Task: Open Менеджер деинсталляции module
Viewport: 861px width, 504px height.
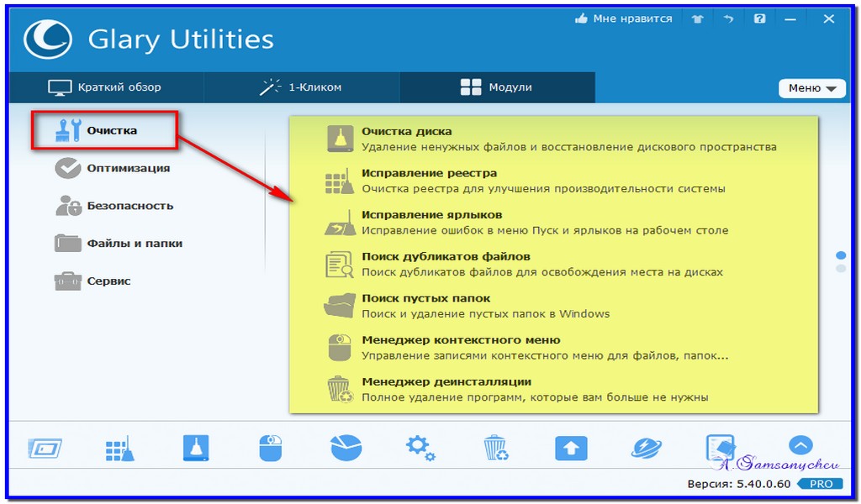Action: click(517, 390)
